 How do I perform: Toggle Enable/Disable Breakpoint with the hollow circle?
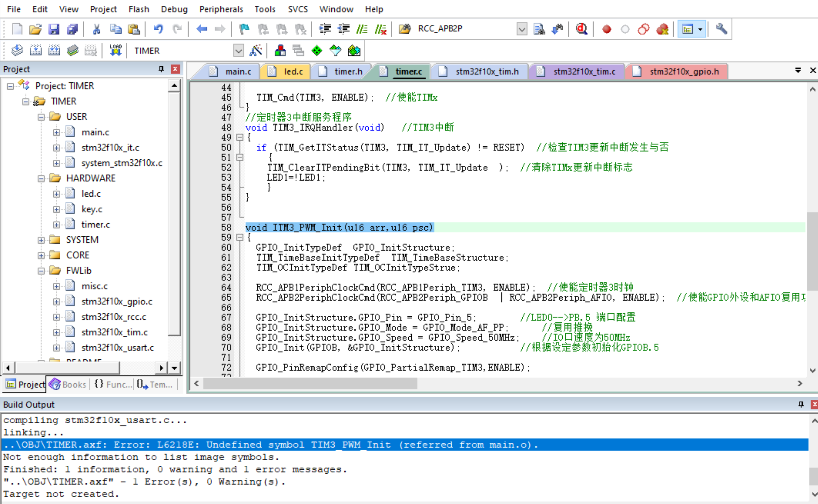[625, 29]
